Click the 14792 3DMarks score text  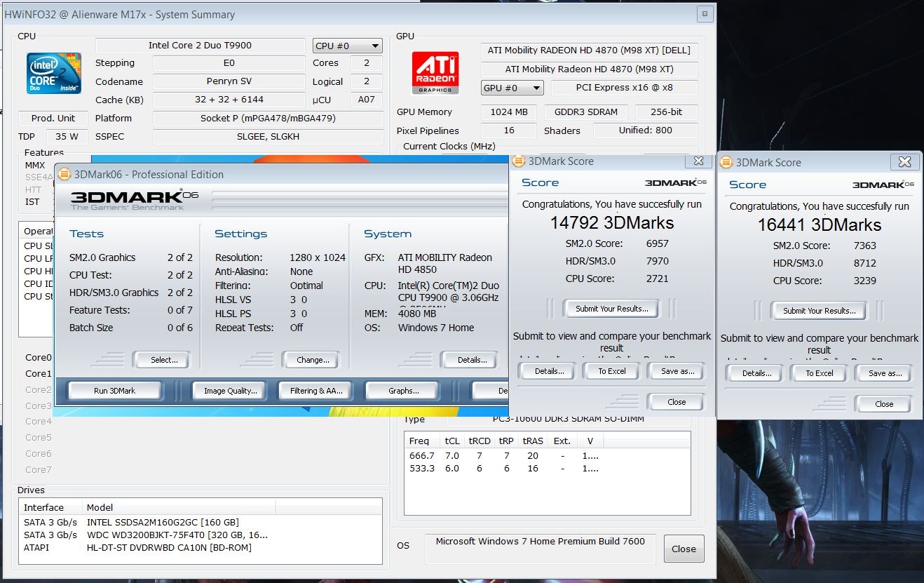pyautogui.click(x=612, y=223)
